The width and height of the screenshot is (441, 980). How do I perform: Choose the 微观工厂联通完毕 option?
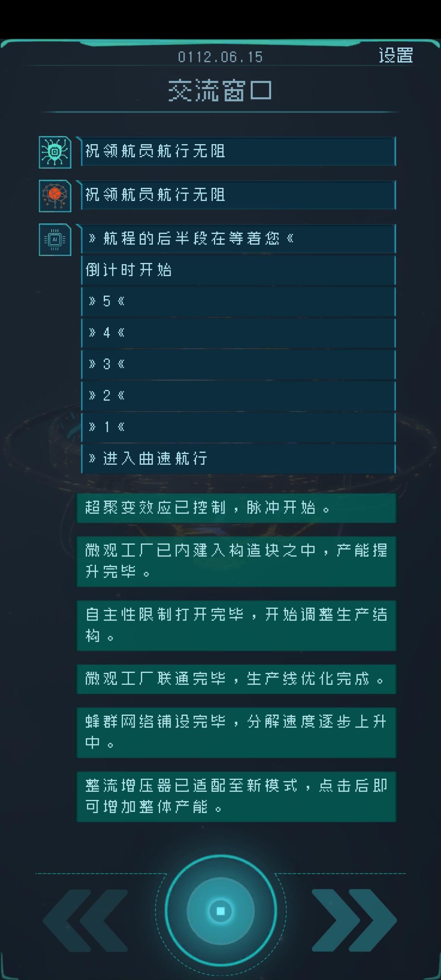236,679
